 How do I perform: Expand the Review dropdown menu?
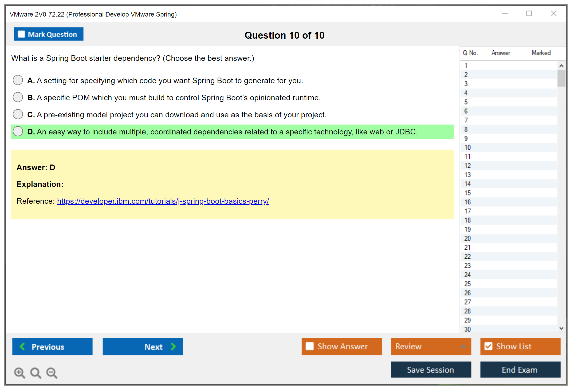point(463,346)
